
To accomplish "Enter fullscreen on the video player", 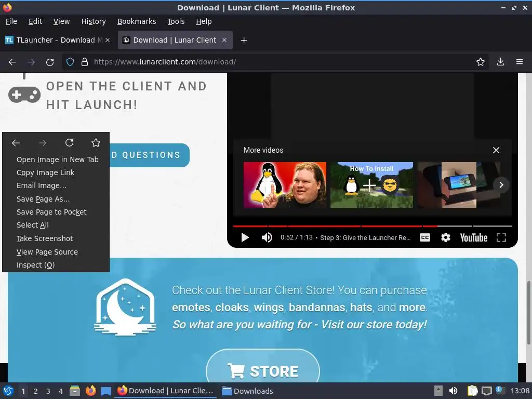I will [501, 237].
